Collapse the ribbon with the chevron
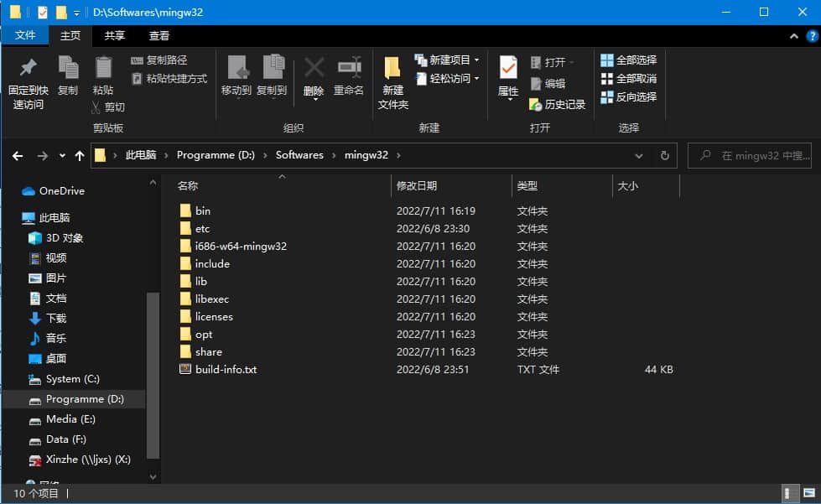This screenshot has height=504, width=821. tap(792, 35)
